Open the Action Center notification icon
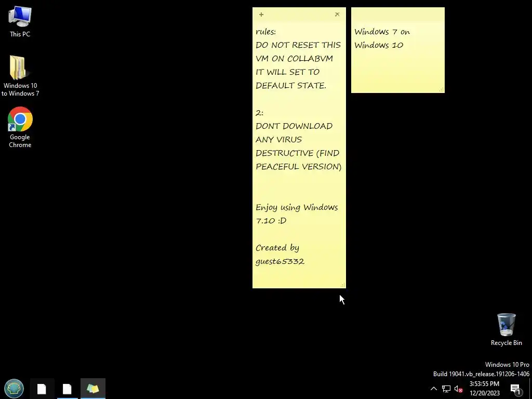The image size is (532, 399). click(x=515, y=389)
